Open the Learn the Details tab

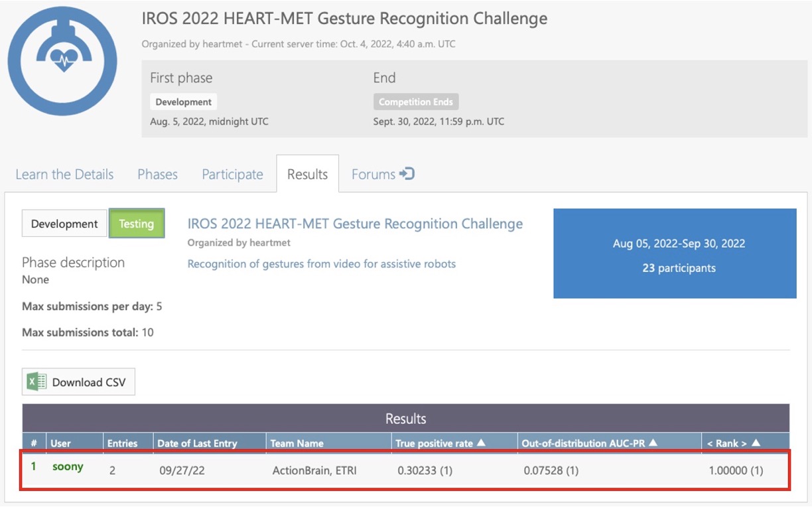pos(64,175)
